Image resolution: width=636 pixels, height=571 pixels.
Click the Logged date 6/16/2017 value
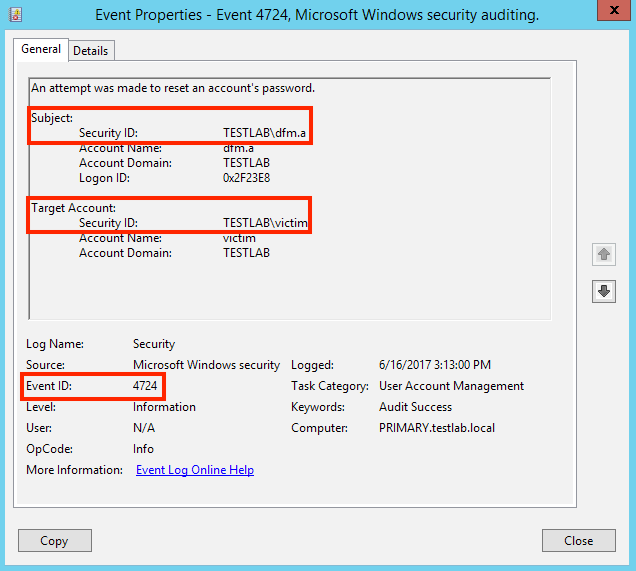435,365
